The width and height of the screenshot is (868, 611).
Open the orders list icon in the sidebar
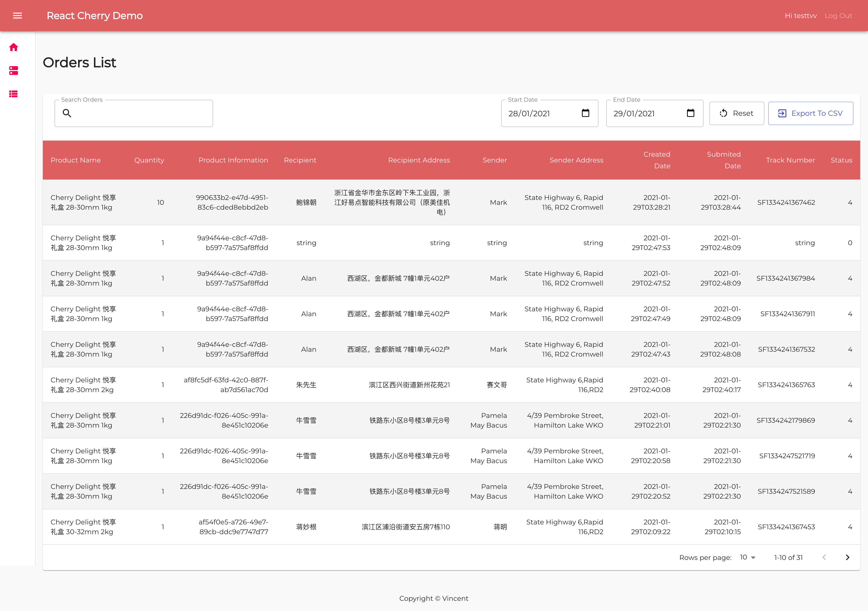tap(14, 94)
